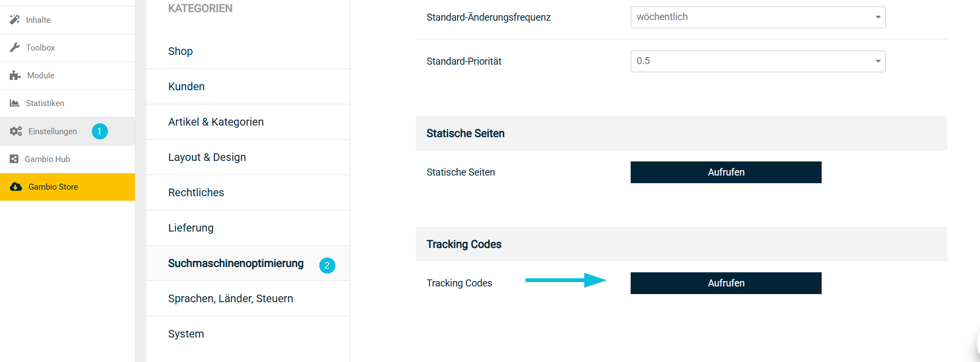This screenshot has height=362, width=980.
Task: Open the Inhalte section icon
Action: point(15,20)
